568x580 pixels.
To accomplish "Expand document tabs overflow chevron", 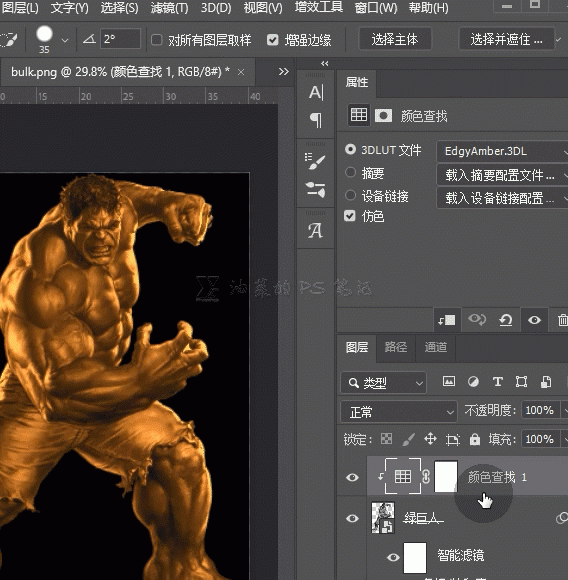I will pos(283,71).
